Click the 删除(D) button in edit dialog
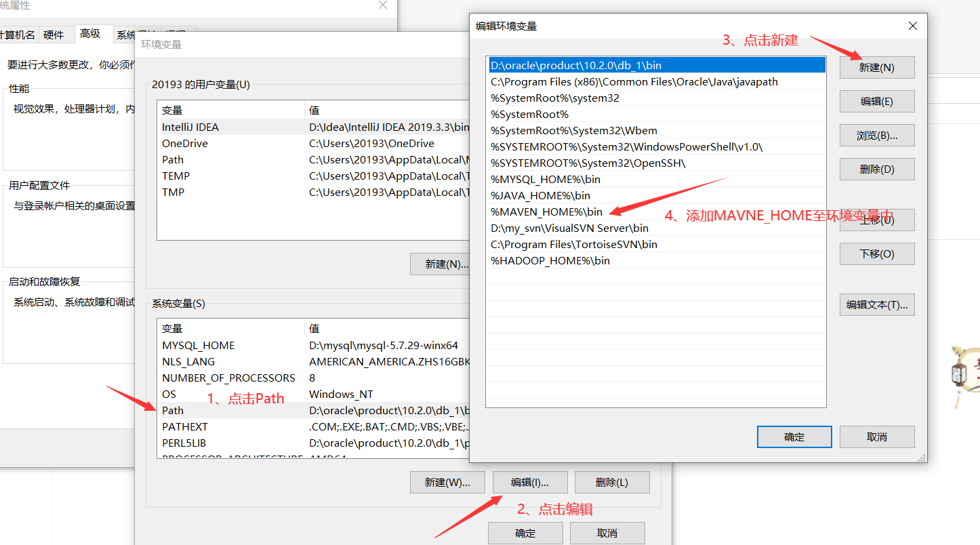 [877, 169]
